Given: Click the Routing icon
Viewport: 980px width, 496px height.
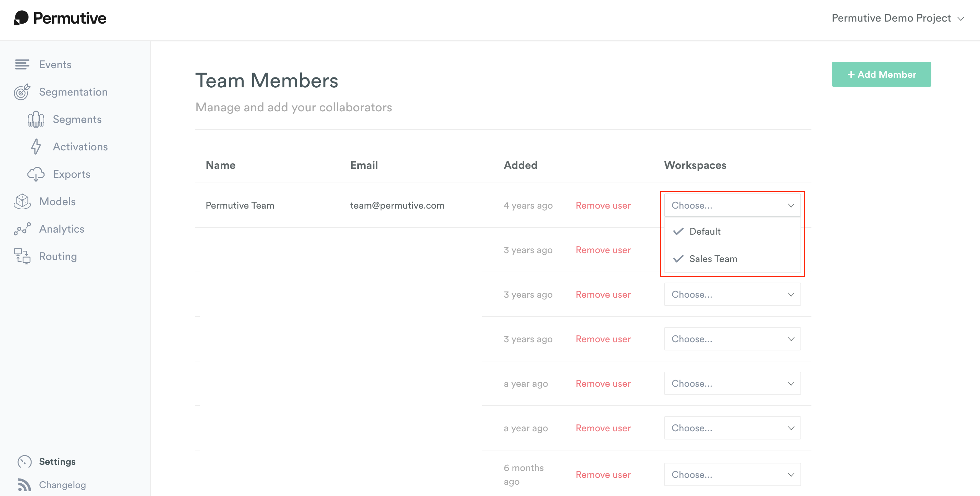Looking at the screenshot, I should (x=22, y=256).
